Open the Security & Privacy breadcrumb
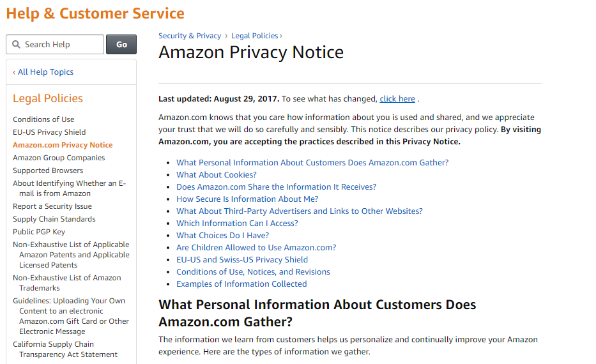The width and height of the screenshot is (596, 364). pyautogui.click(x=190, y=36)
